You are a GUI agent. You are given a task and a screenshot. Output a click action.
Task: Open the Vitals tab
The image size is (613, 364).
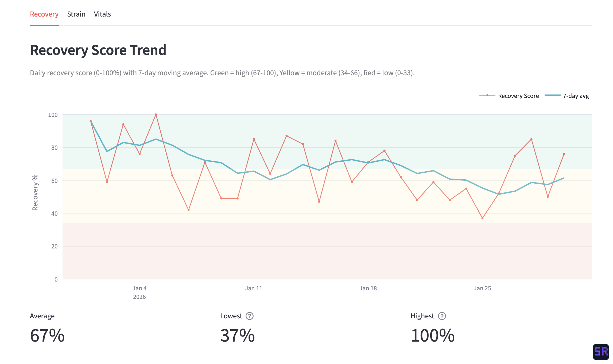tap(102, 14)
